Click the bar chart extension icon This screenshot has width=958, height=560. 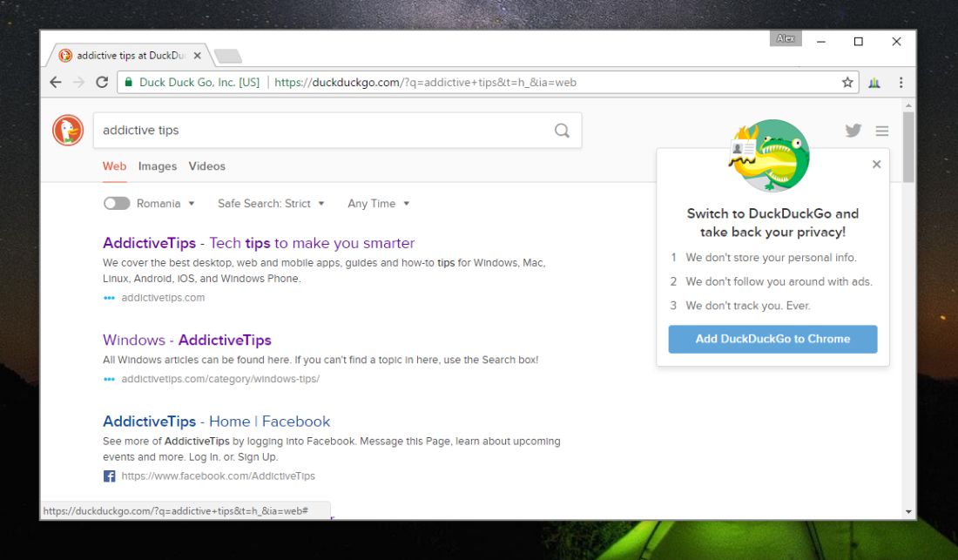coord(874,83)
